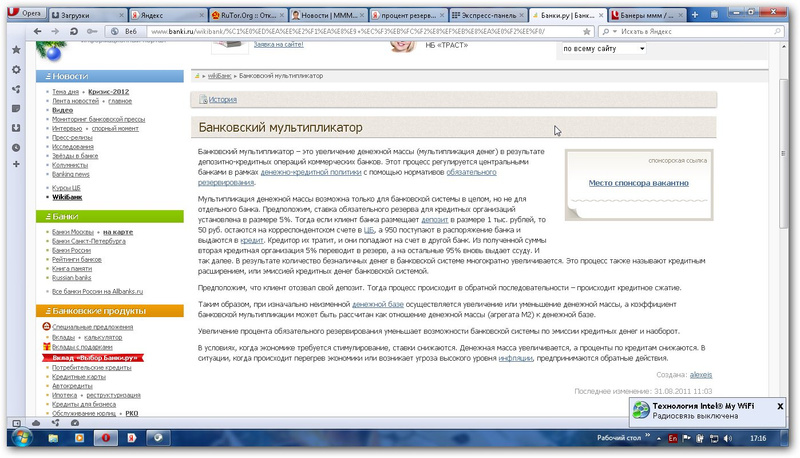Open the bookmarks star panel in sidebar
This screenshot has width=800, height=458.
pyautogui.click(x=16, y=49)
